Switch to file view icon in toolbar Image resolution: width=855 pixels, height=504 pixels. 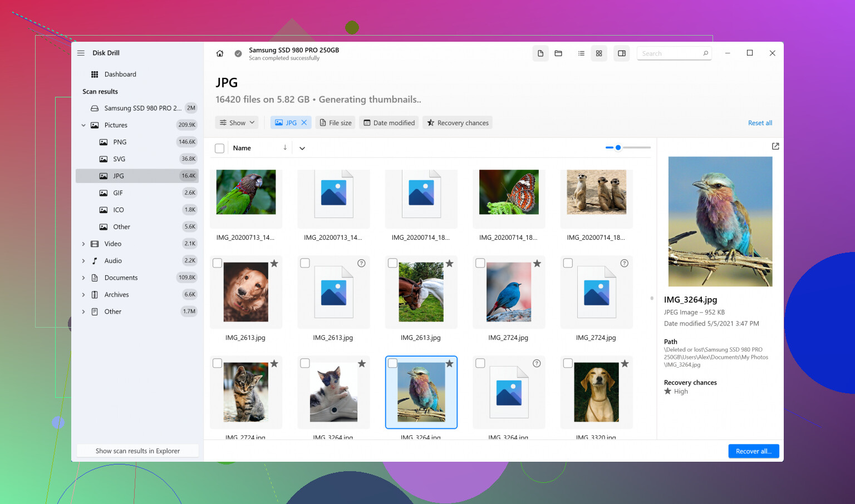[x=540, y=53]
